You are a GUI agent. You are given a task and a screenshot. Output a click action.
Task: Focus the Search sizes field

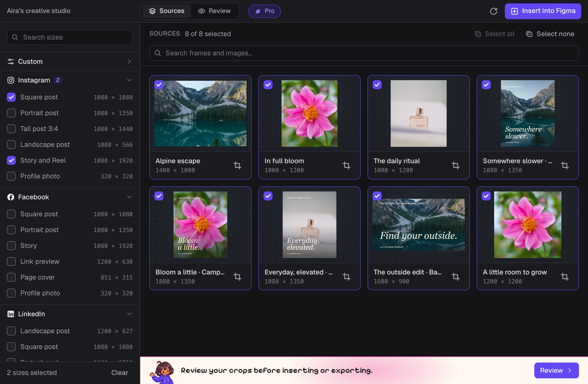70,37
